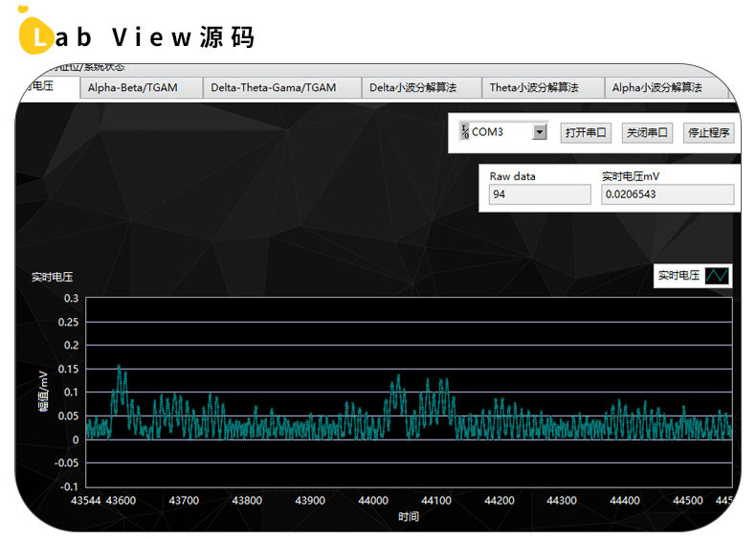Click the Y-axis label 0.15

point(69,370)
